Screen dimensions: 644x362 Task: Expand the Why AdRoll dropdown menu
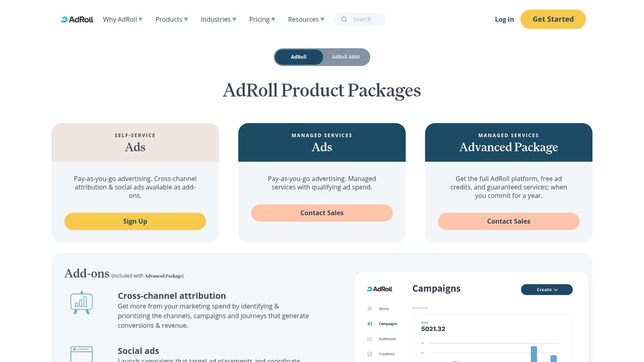123,19
